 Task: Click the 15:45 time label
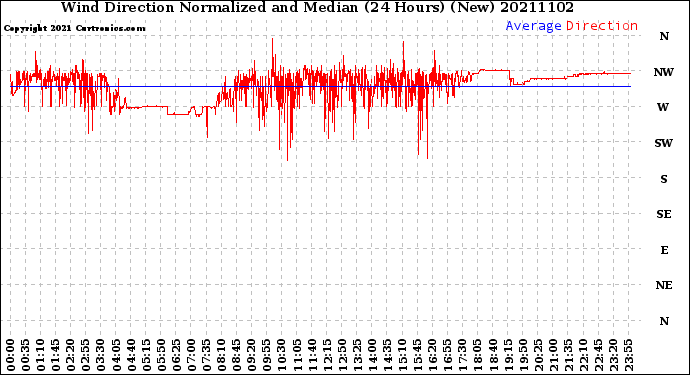point(417,355)
